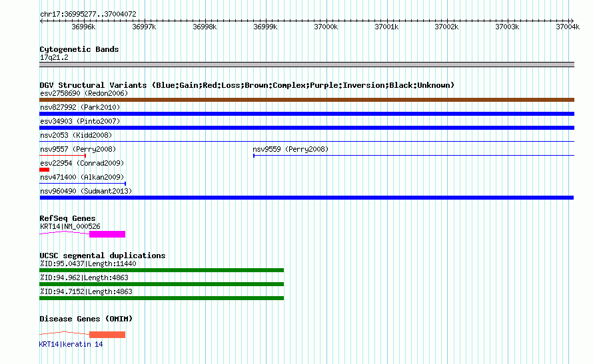Click the esv34903 (Pinto2007) blue bar

coord(306,128)
